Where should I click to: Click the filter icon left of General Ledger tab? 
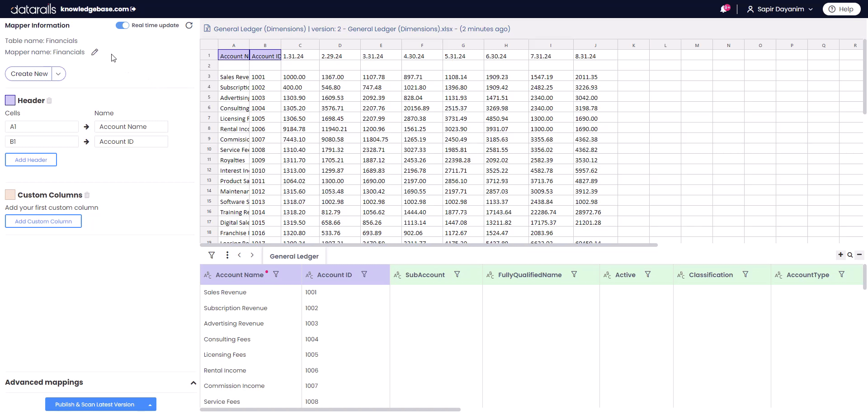tap(212, 255)
